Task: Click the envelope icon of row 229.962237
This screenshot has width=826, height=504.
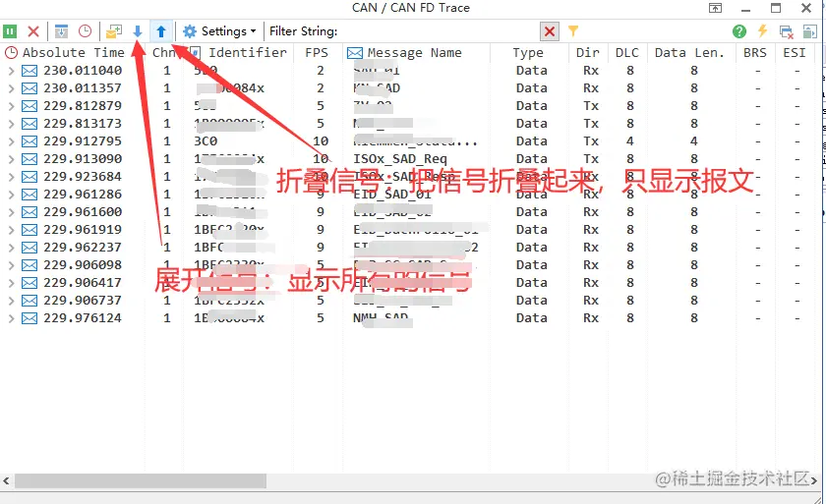Action: click(x=29, y=248)
